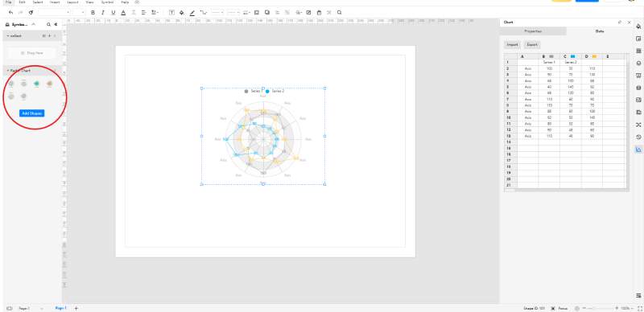Toggle Underline text formatting
The height and width of the screenshot is (312, 644).
pyautogui.click(x=114, y=13)
